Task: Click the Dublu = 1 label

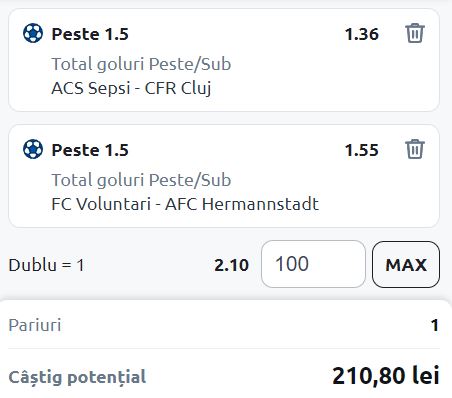Action: coord(46,265)
